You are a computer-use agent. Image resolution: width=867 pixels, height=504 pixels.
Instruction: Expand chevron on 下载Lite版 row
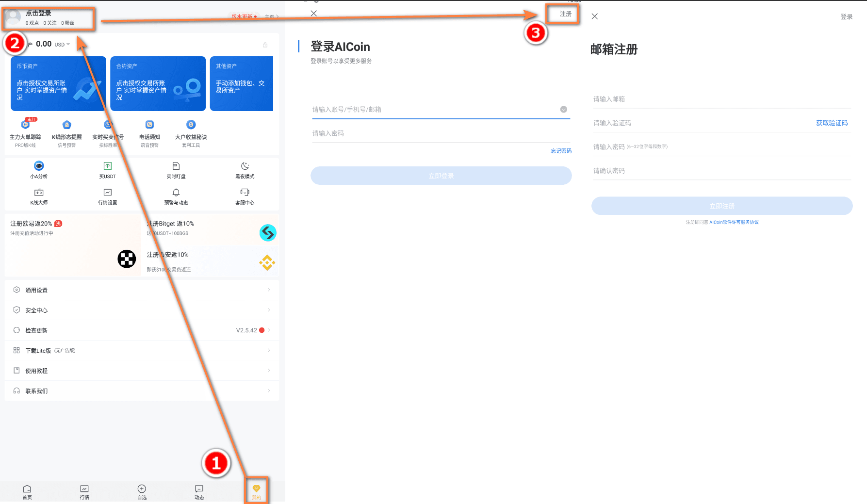(x=269, y=350)
